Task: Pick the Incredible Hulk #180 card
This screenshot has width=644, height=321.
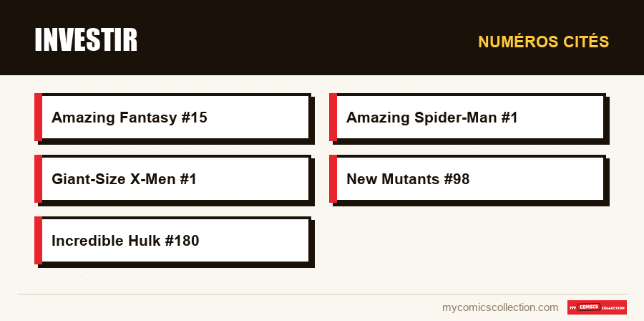Action: pos(173,241)
